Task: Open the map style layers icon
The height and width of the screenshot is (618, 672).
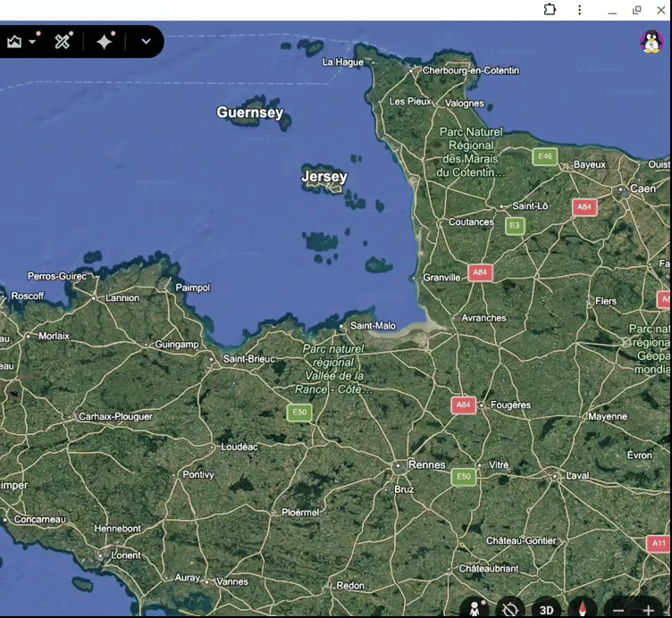Action: pyautogui.click(x=14, y=42)
